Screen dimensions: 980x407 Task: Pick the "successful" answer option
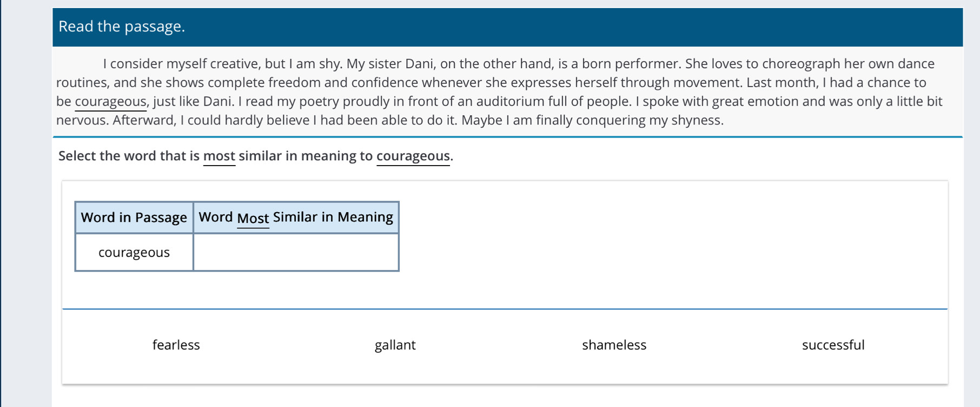833,345
